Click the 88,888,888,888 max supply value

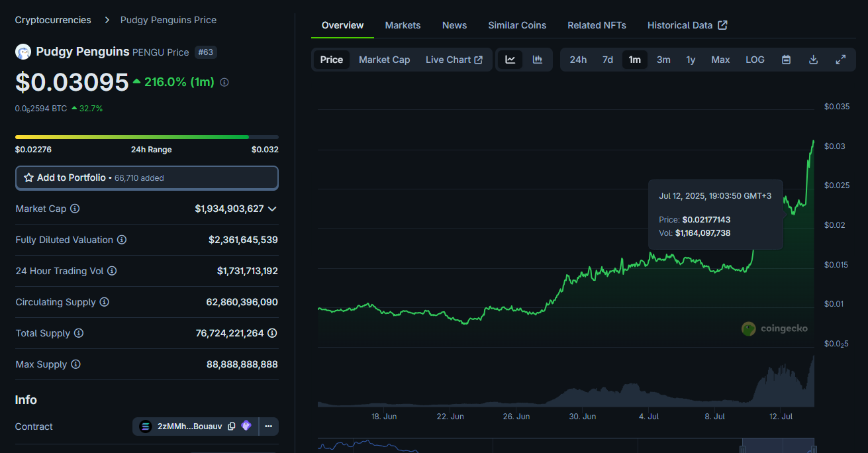[x=242, y=364]
